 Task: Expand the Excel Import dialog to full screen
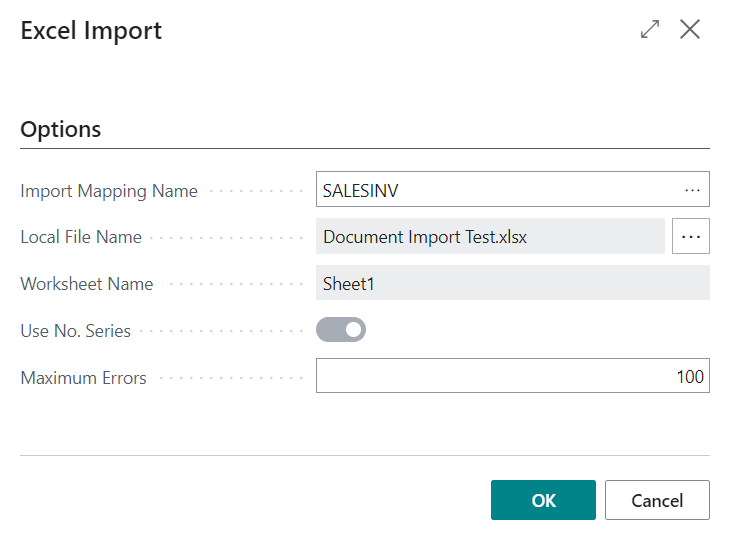[x=650, y=30]
